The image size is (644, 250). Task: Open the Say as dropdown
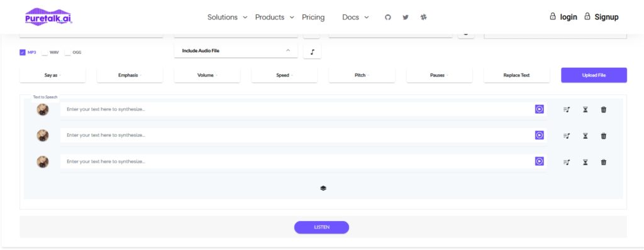(53, 75)
